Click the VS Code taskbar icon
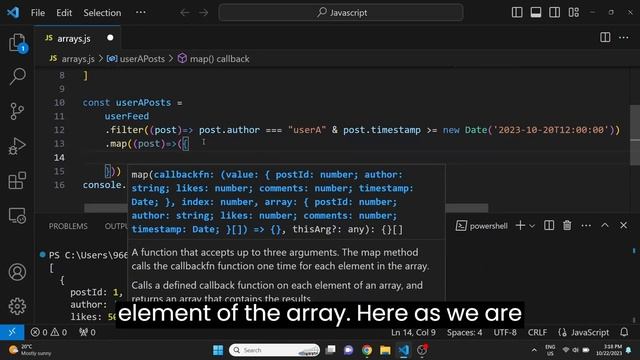This screenshot has height=360, width=640. [404, 350]
